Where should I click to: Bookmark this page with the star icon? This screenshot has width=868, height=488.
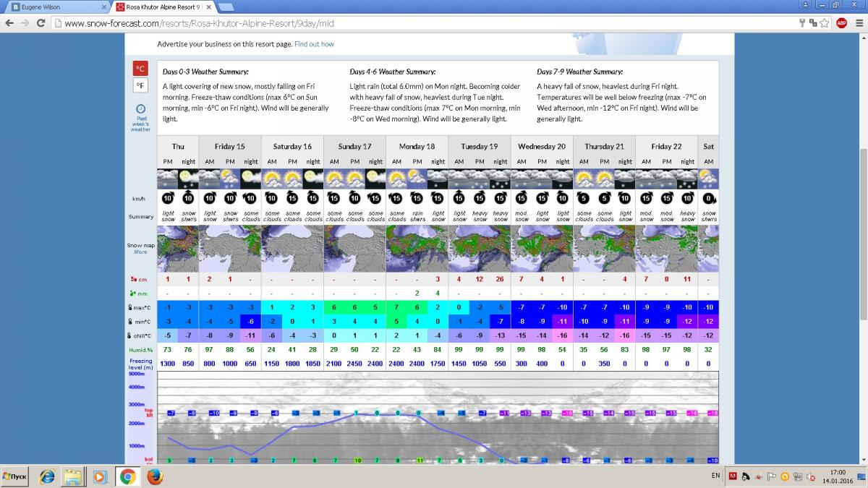tap(824, 22)
